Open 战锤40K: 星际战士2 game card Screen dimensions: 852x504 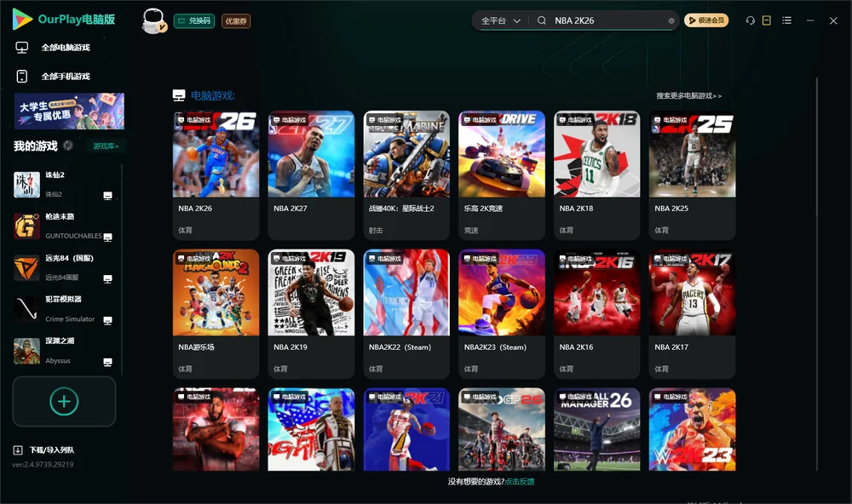pos(406,175)
